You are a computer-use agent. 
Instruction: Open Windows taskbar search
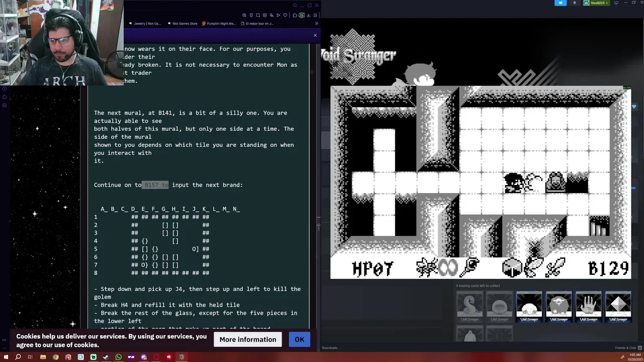tap(18, 357)
